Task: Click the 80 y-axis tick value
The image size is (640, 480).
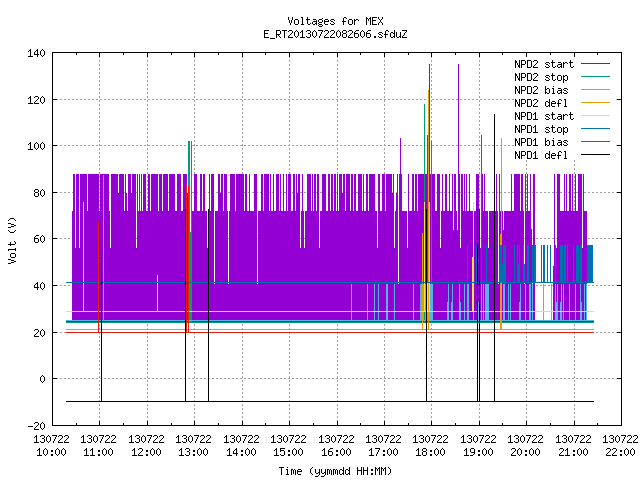Action: 40,193
